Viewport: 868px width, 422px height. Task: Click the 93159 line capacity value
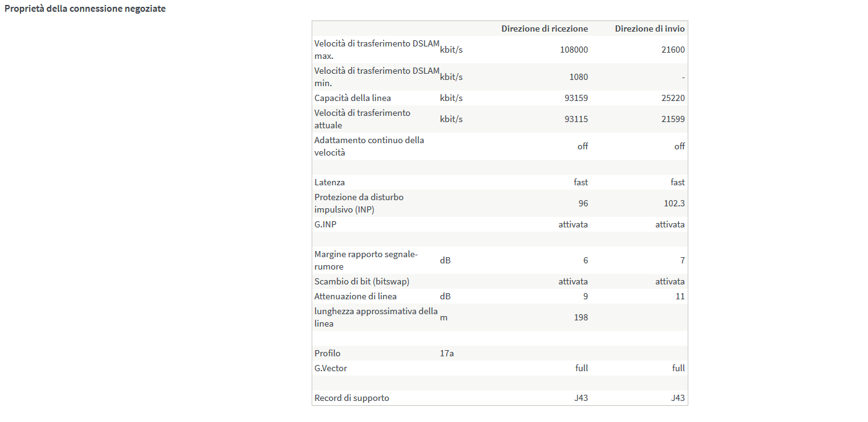[576, 98]
